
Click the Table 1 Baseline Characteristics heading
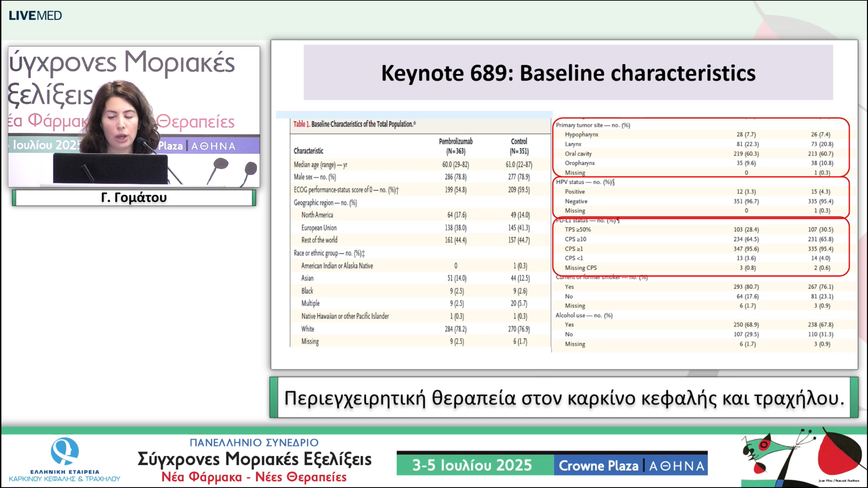click(x=354, y=124)
